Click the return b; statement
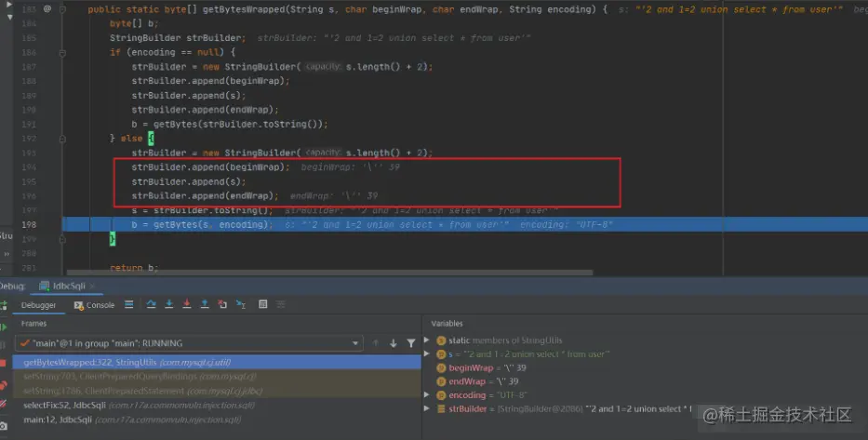868x440 pixels. [134, 268]
